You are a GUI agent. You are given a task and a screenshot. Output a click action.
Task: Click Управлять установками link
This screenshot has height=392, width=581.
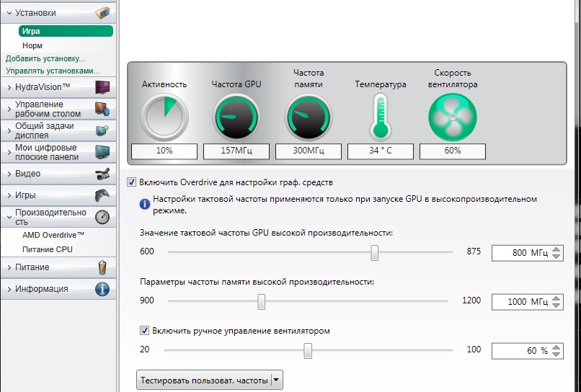click(53, 71)
